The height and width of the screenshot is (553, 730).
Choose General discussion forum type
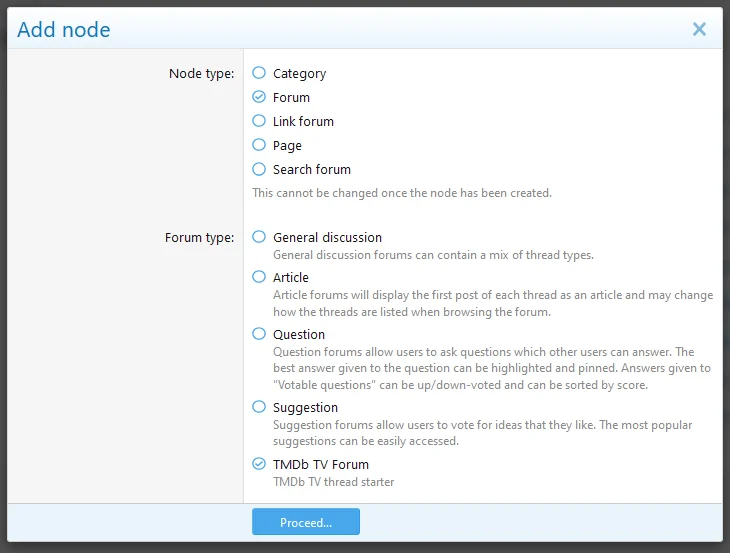[259, 237]
